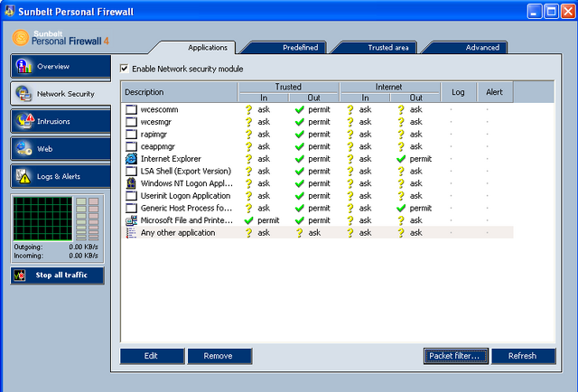Open Logs & Alerts warning icon
578x392 pixels.
(23, 176)
